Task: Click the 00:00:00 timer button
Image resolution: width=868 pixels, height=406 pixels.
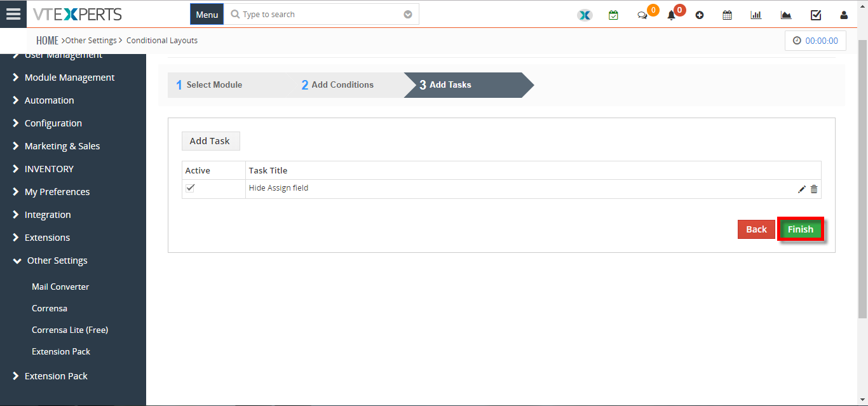Action: point(815,41)
